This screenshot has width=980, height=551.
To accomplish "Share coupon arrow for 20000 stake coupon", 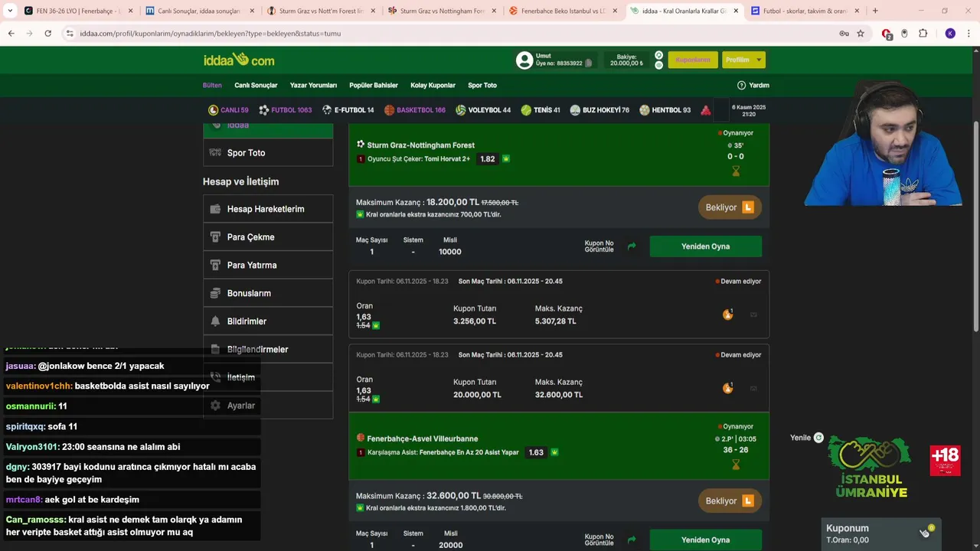I will click(632, 540).
